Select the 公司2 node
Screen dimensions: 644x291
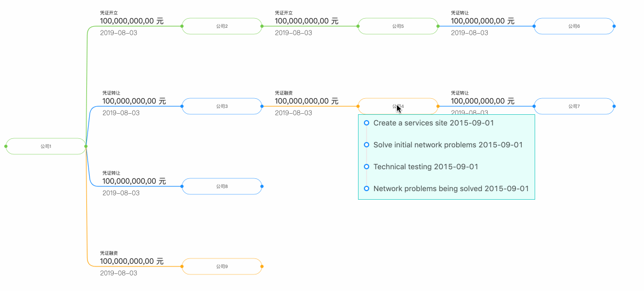coord(222,26)
